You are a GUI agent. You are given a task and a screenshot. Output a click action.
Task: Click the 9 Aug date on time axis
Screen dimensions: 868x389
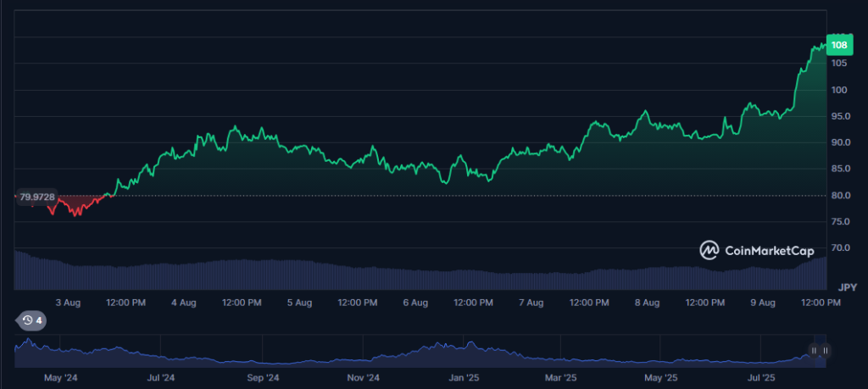763,303
